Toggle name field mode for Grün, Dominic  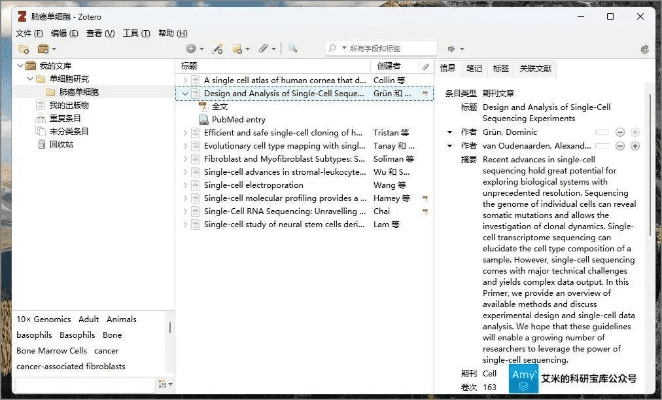[601, 132]
